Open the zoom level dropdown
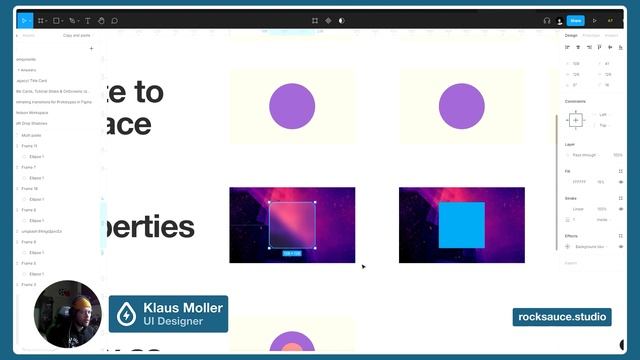This screenshot has height=360, width=640. tap(611, 20)
